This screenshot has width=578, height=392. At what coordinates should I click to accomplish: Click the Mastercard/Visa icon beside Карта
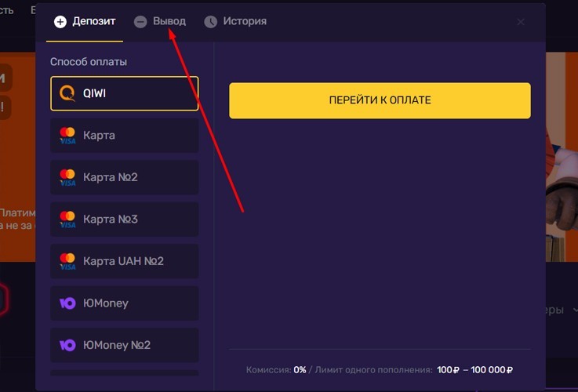tap(67, 136)
